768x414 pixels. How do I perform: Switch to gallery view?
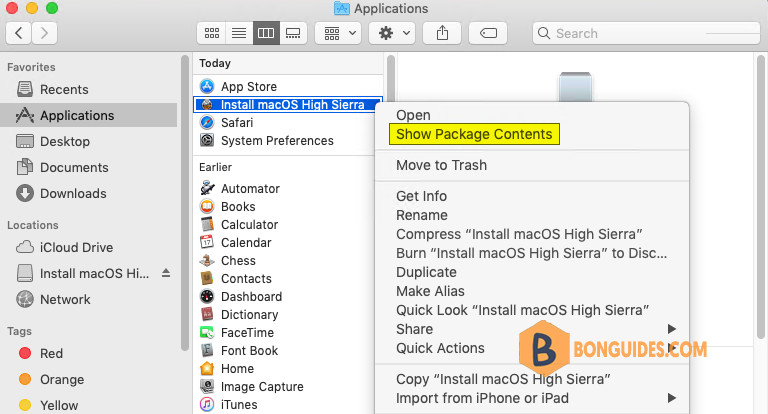point(293,33)
